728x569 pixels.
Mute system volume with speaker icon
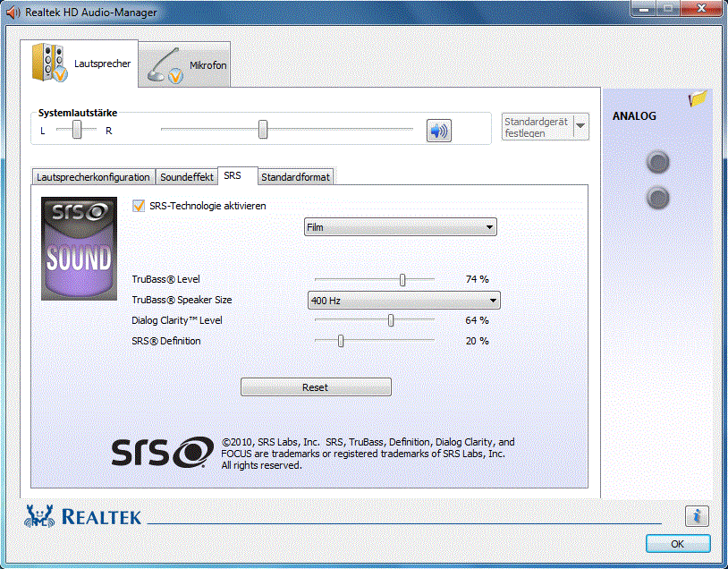pos(439,131)
